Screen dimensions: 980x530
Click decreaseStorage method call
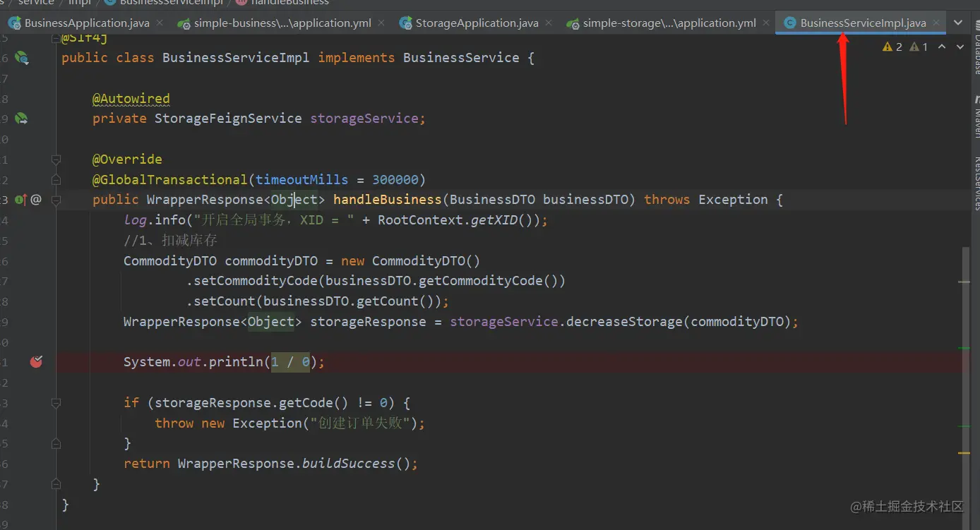point(624,322)
